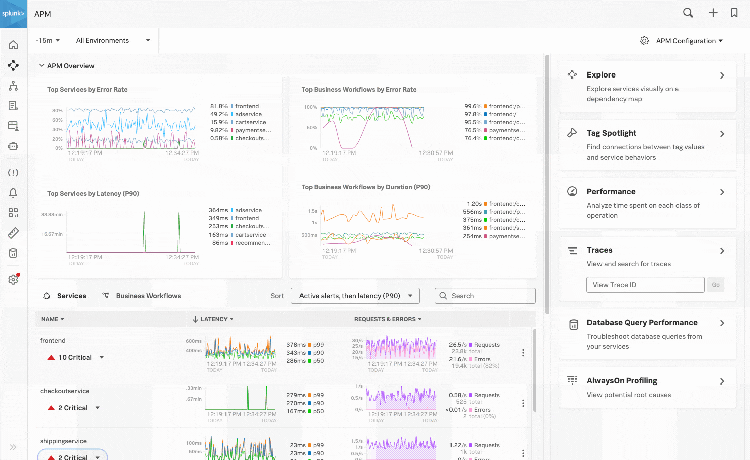The height and width of the screenshot is (460, 750).
Task: Select the Services tab
Action: click(x=65, y=296)
